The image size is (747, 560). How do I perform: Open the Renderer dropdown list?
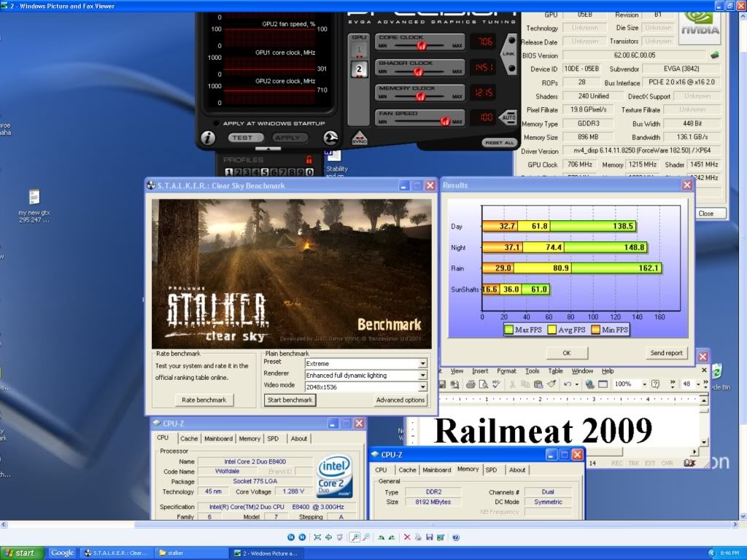422,376
